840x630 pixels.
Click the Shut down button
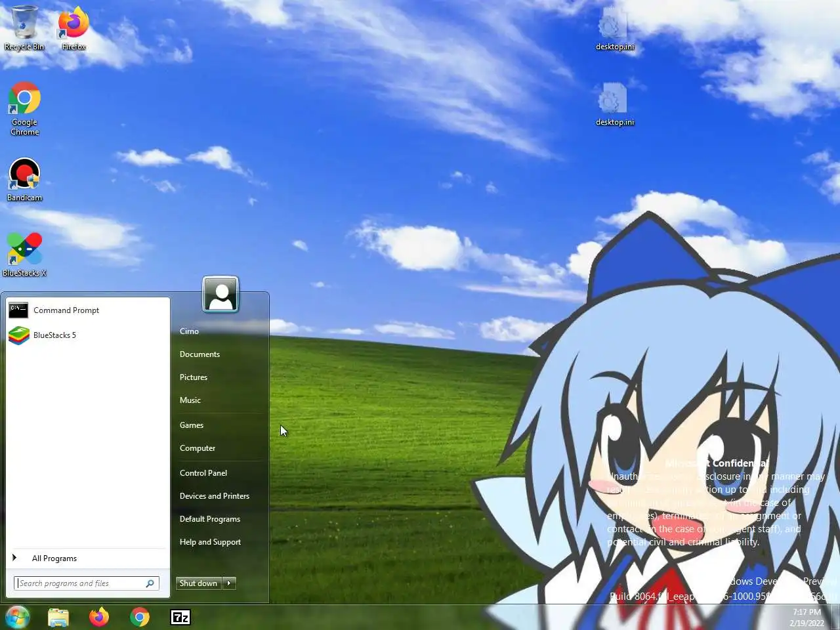(x=199, y=583)
